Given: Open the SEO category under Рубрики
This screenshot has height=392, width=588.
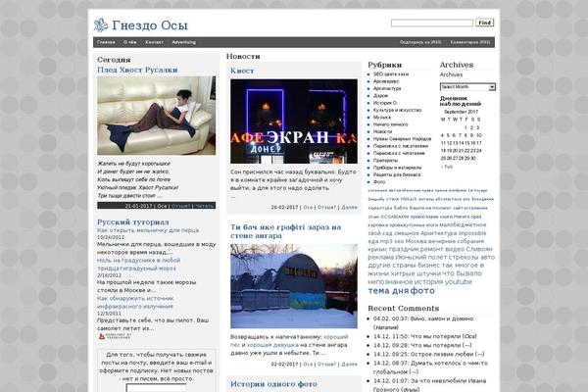Looking at the screenshot, I should point(391,74).
